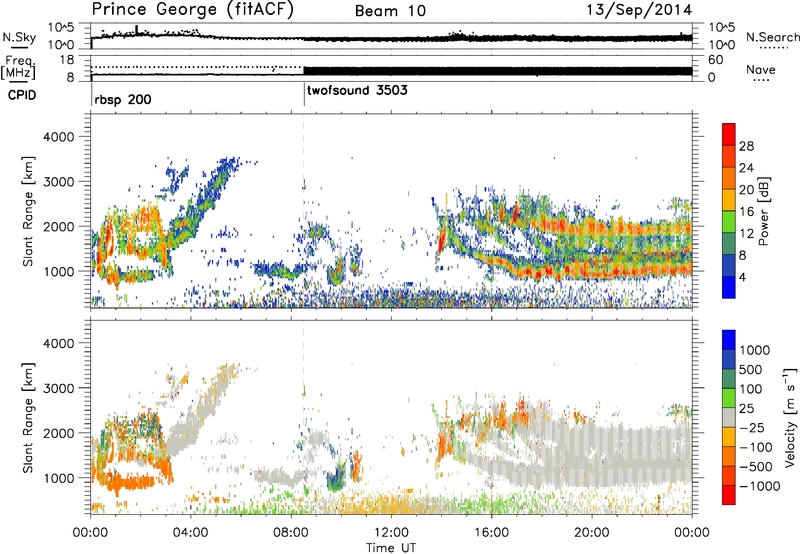
Task: Click the 'Time UT' axis label
Action: pos(391,548)
